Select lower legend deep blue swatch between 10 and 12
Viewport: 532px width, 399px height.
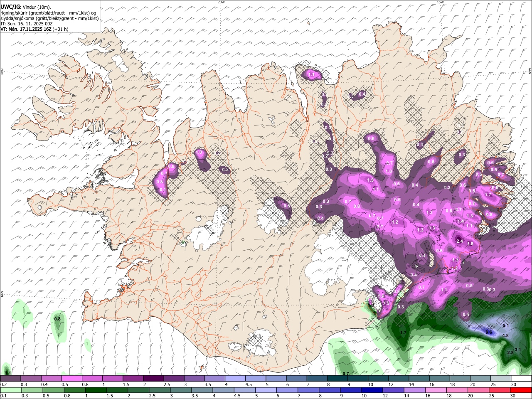pyautogui.click(x=372, y=390)
